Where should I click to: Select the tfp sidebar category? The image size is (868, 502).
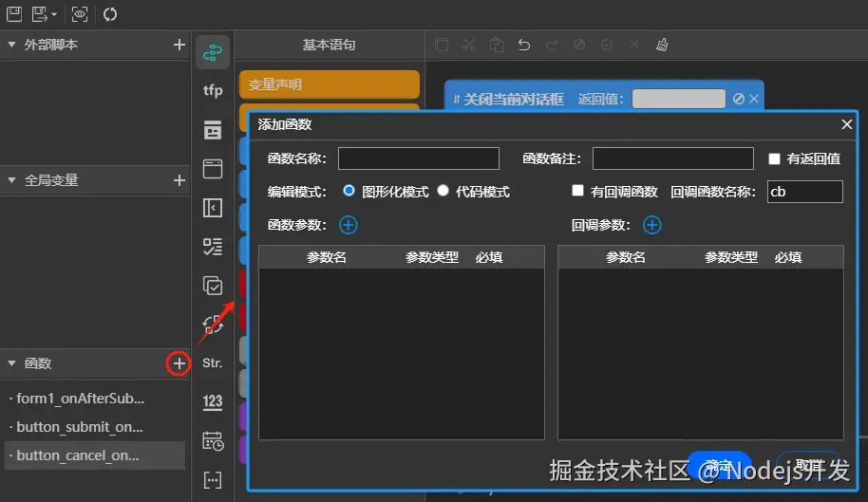pyautogui.click(x=213, y=90)
